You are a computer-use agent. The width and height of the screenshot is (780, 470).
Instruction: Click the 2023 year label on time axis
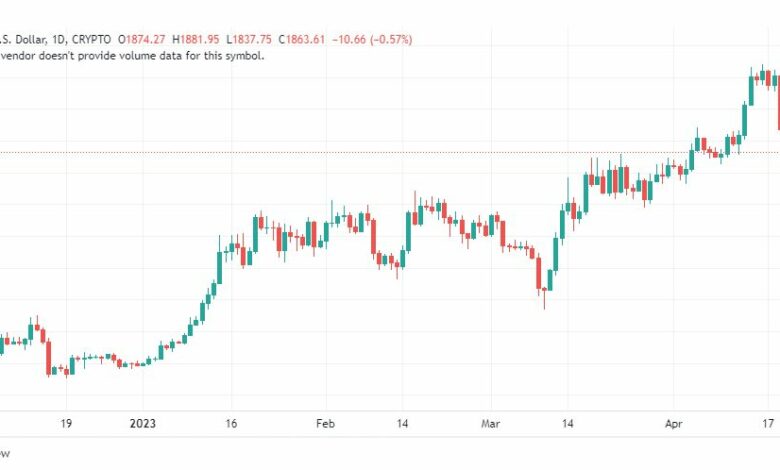point(142,424)
